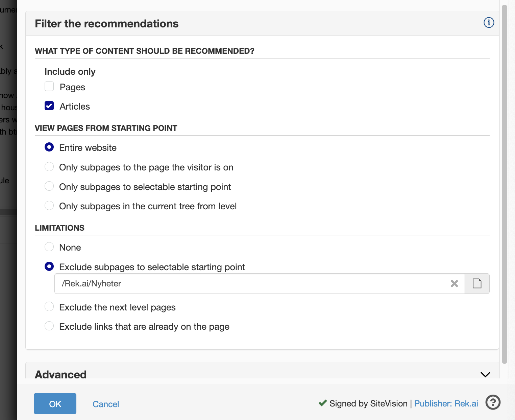
Task: Select Only subpages to selectable starting point
Action: 49,186
